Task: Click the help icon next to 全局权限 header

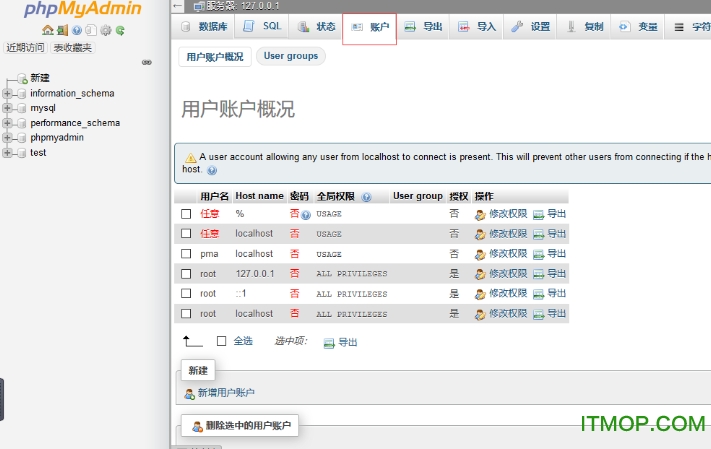Action: (x=366, y=197)
